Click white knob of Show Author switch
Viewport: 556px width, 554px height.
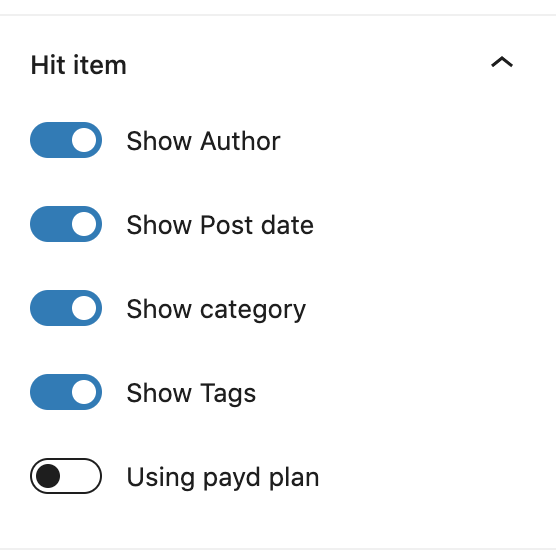point(84,140)
